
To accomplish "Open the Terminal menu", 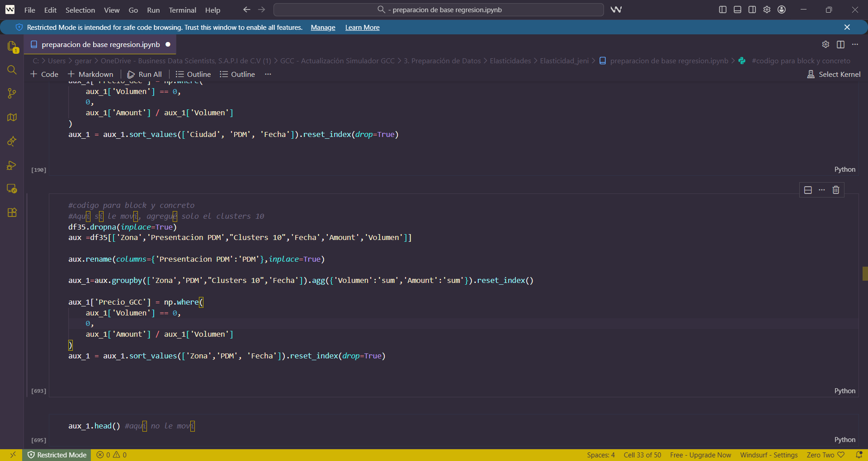I will point(183,10).
